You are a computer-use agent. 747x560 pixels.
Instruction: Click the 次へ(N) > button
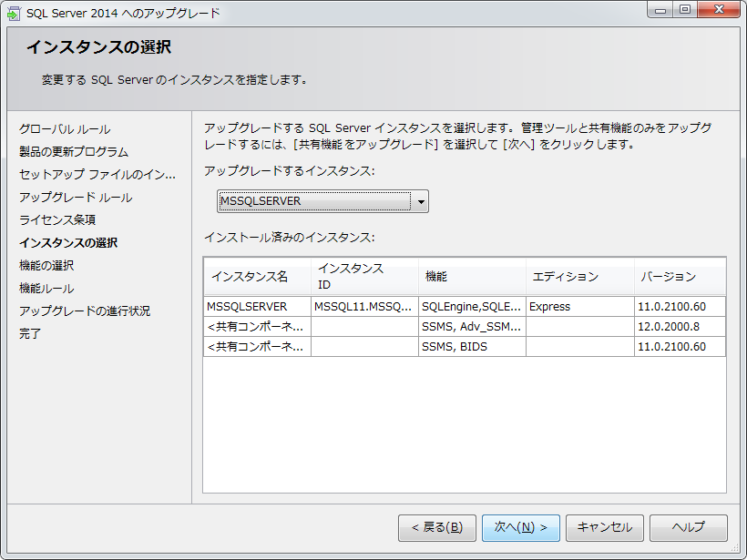(x=520, y=527)
